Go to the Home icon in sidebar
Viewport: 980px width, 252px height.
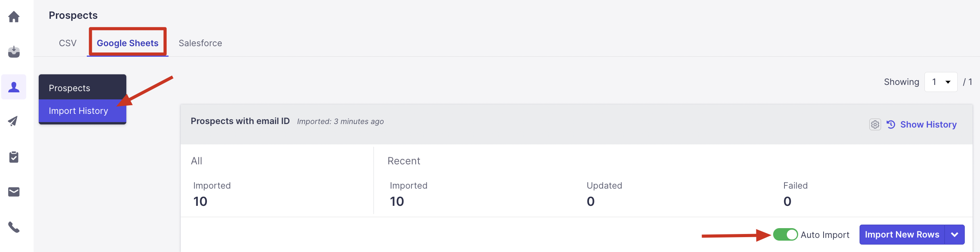[14, 17]
